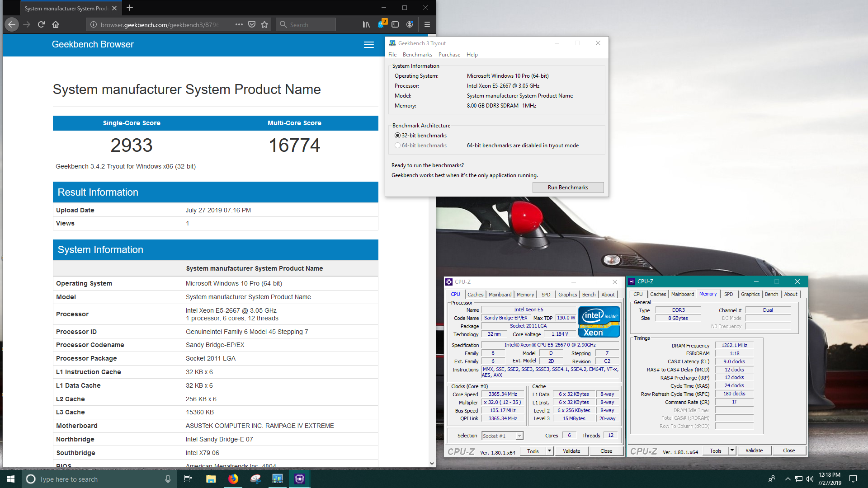Open page actions three-dot menu
This screenshot has width=868, height=488.
pyautogui.click(x=239, y=24)
